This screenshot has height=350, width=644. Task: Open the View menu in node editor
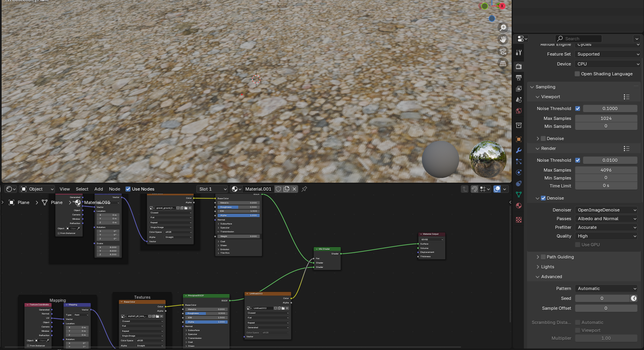pos(65,189)
